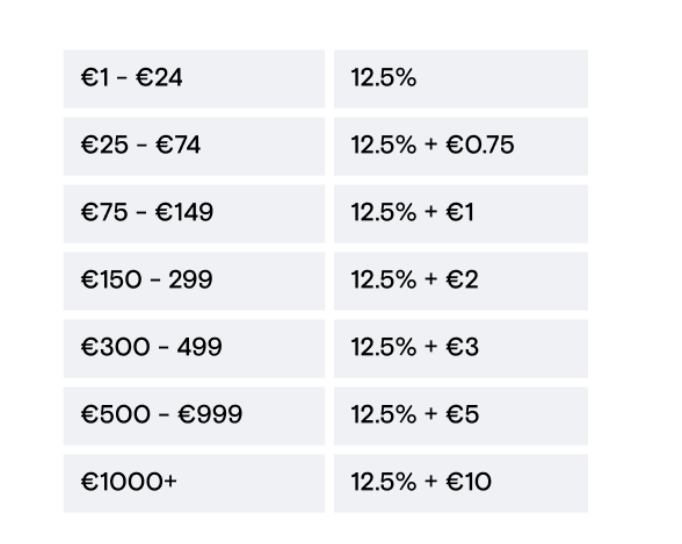The image size is (682, 544).
Task: Select the 12.5% + €2 fee cell
Action: pos(461,280)
